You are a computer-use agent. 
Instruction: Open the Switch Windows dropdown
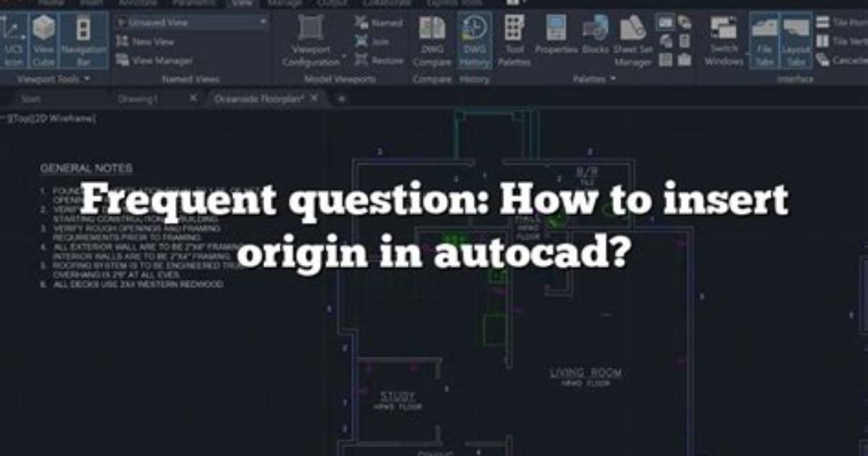pyautogui.click(x=724, y=41)
